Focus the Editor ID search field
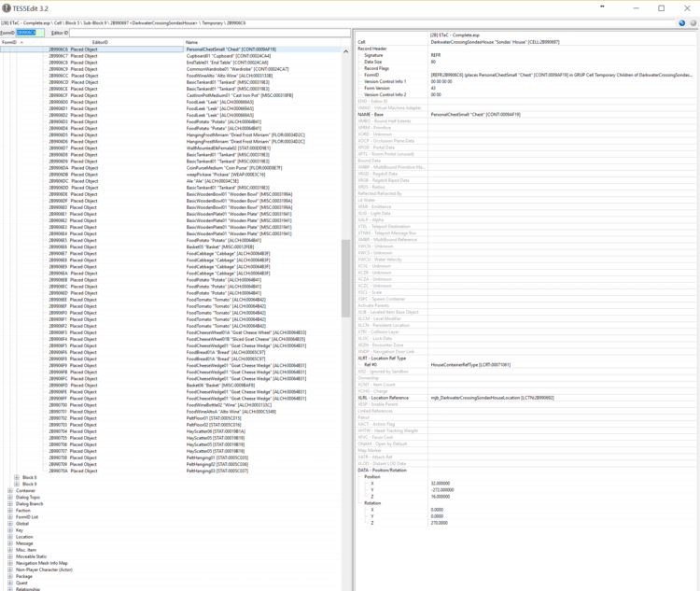700x591 pixels. click(x=209, y=33)
